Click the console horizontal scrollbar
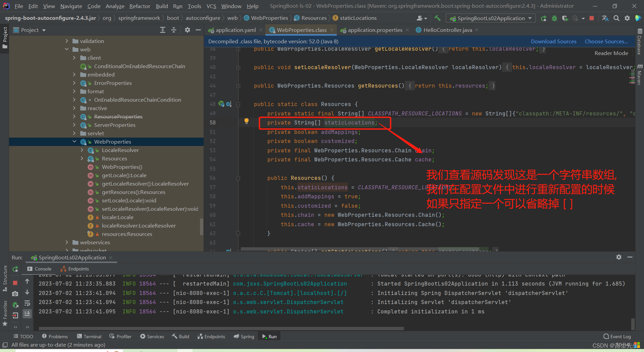The height and width of the screenshot is (352, 644). (x=221, y=329)
